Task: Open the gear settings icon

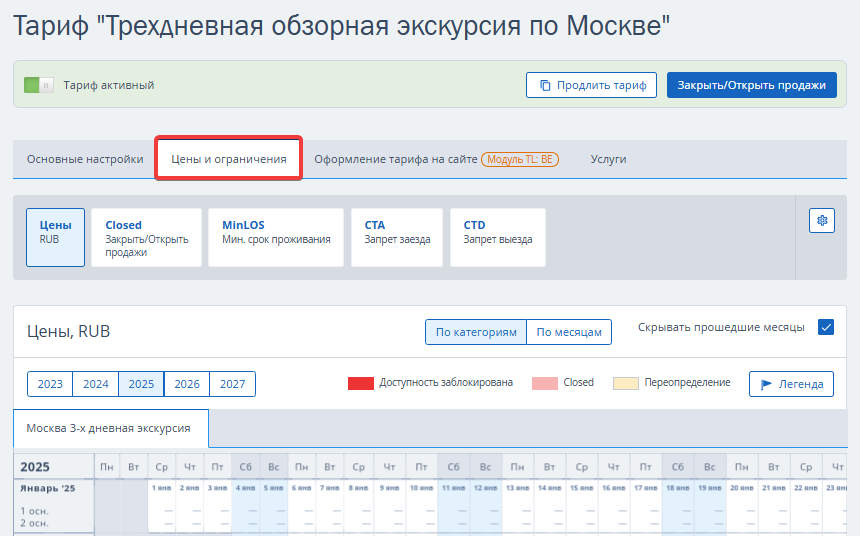Action: [822, 221]
